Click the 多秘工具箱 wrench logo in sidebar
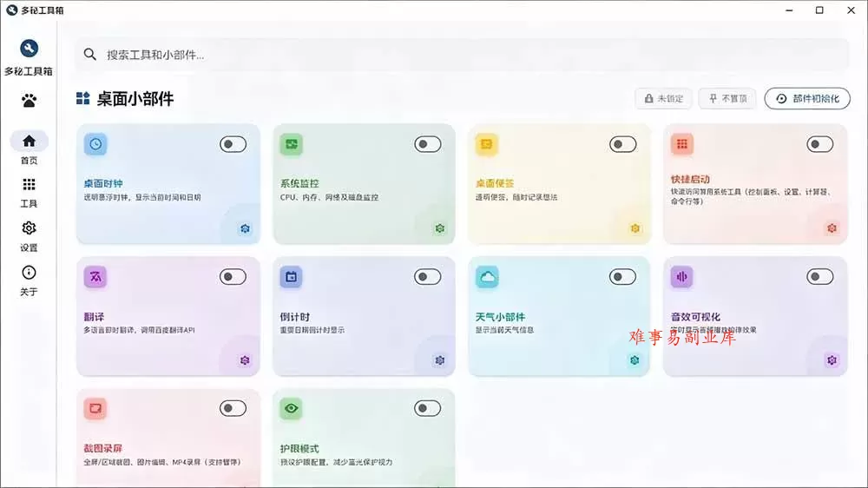Viewport: 868px width, 488px height. pyautogui.click(x=29, y=49)
